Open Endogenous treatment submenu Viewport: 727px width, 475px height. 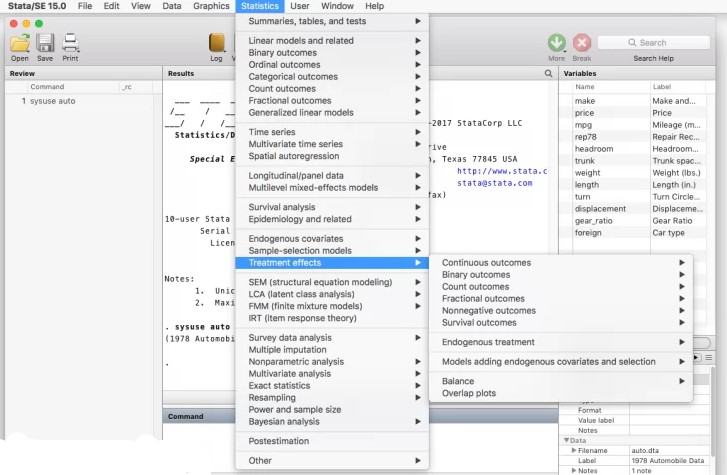pos(561,342)
